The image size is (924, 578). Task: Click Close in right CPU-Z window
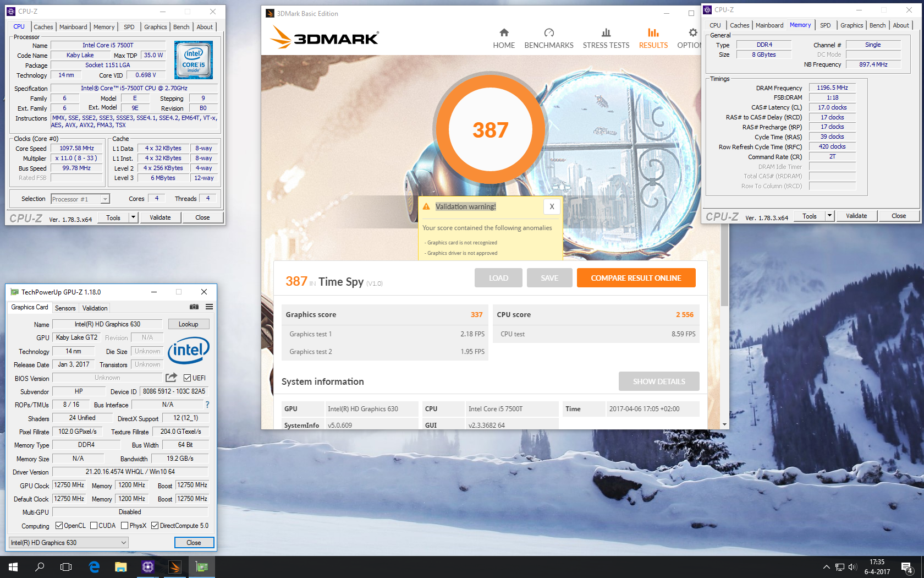click(x=899, y=216)
